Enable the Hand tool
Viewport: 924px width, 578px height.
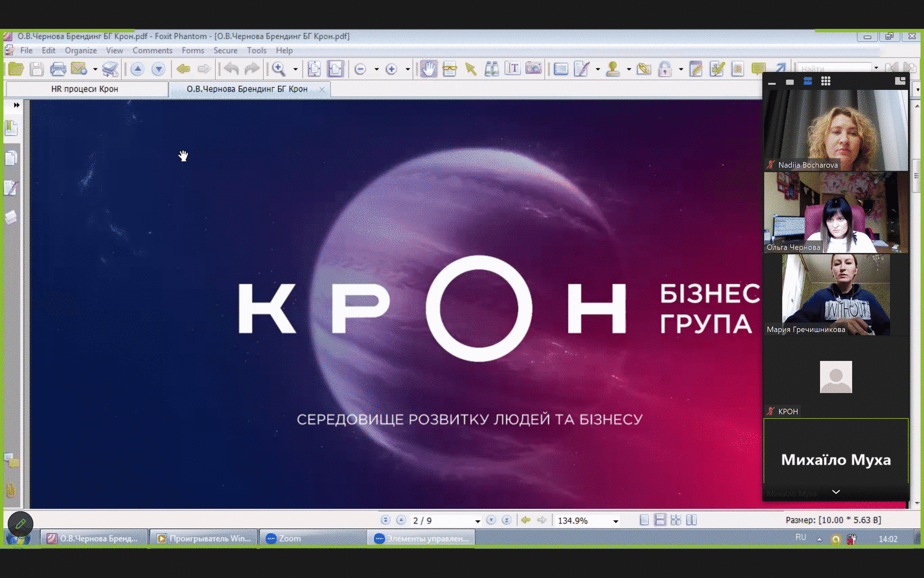[x=428, y=69]
